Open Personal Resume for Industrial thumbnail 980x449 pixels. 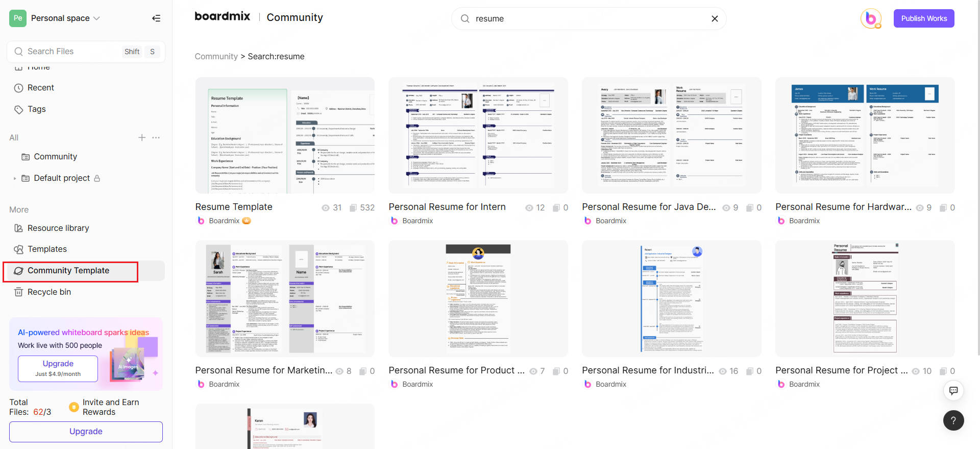(672, 299)
